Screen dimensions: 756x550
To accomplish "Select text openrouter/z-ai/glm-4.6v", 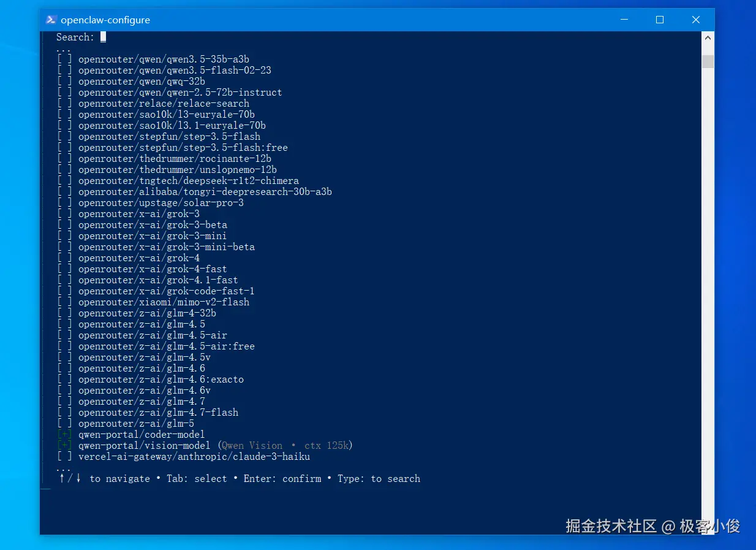I will click(145, 391).
